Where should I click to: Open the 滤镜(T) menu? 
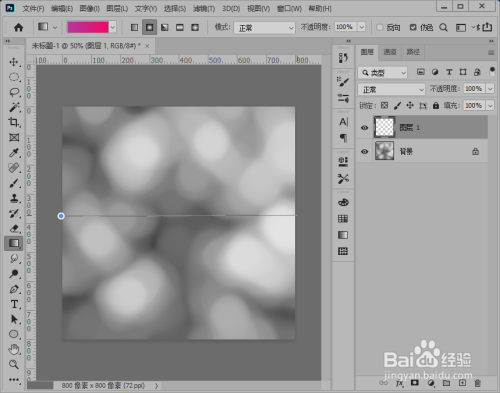point(204,9)
